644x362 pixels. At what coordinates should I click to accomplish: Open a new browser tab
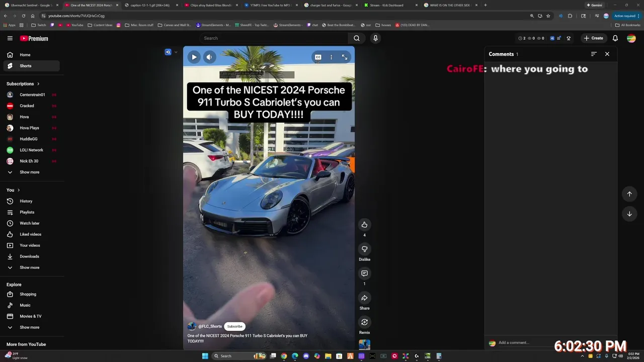pyautogui.click(x=485, y=5)
